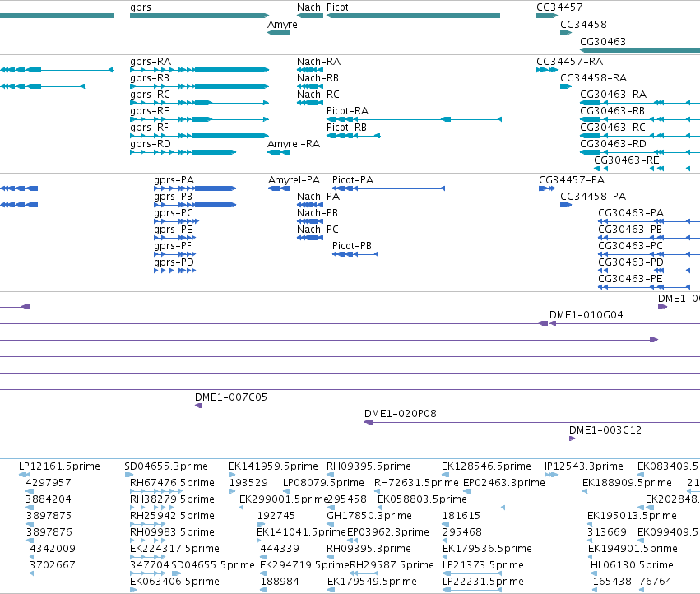Select the CG30463-RE transcript label
Image resolution: width=700 pixels, height=594 pixels.
click(626, 160)
